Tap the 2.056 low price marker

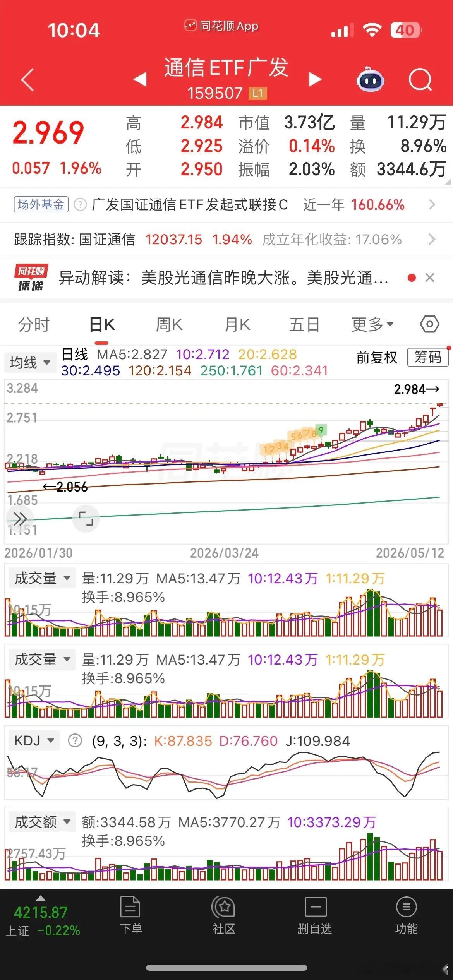65,487
